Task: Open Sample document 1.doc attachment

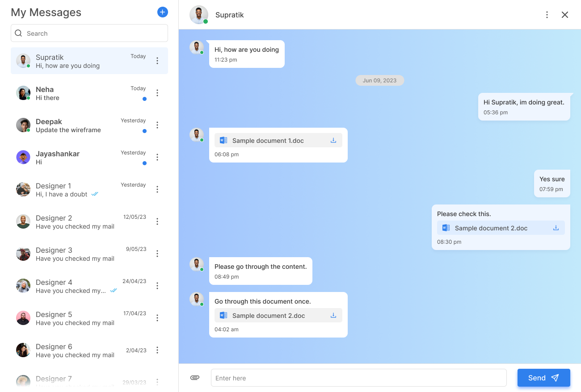Action: [278, 140]
